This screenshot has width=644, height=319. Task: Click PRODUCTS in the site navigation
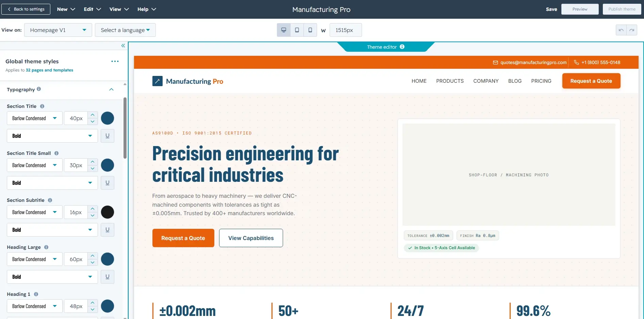click(450, 81)
